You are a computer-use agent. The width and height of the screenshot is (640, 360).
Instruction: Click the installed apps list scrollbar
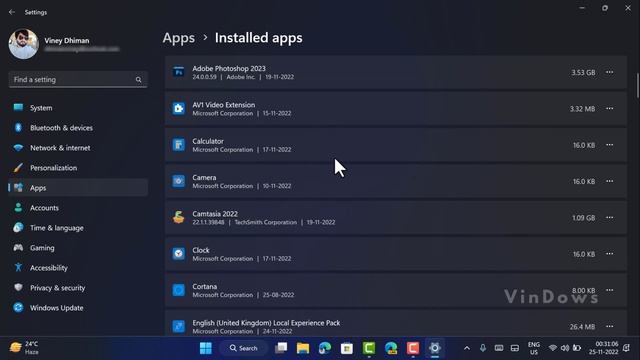(x=637, y=86)
